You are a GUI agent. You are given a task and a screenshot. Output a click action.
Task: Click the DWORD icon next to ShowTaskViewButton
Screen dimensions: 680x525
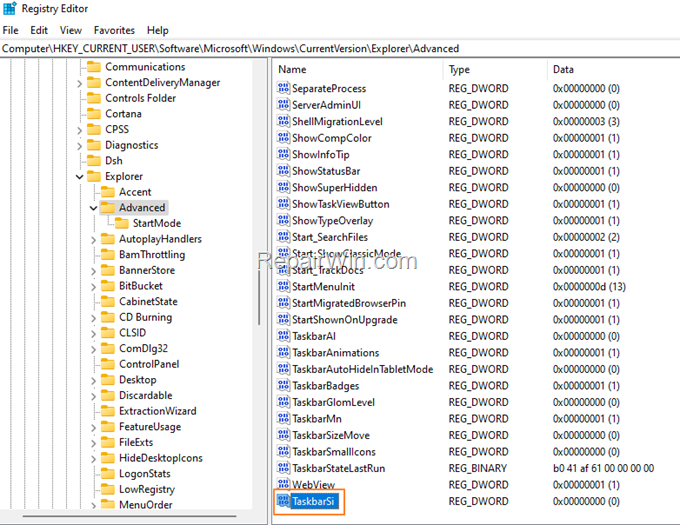pyautogui.click(x=283, y=203)
